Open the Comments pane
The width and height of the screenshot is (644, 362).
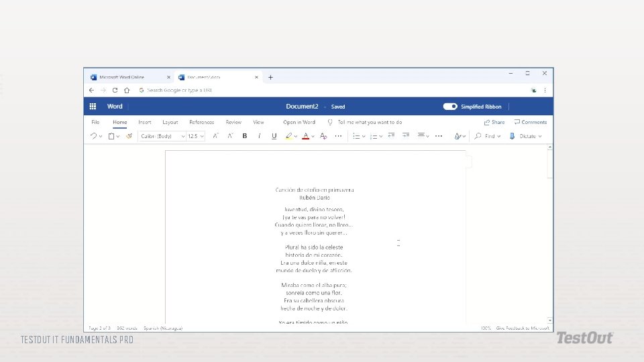point(530,122)
